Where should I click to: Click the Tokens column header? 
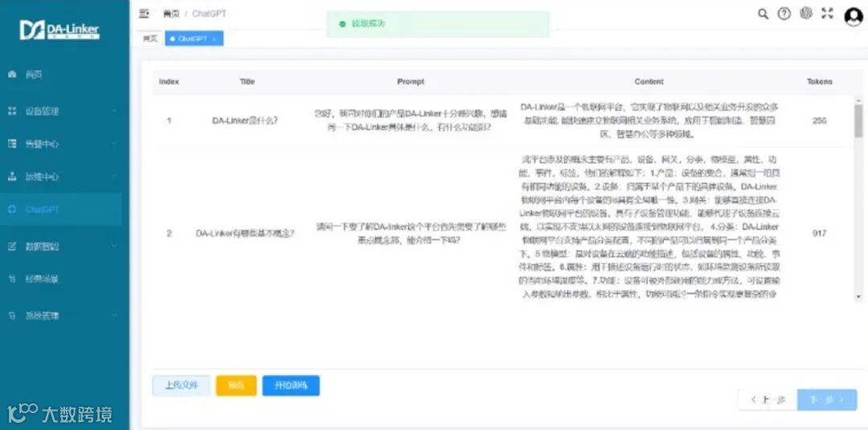819,82
